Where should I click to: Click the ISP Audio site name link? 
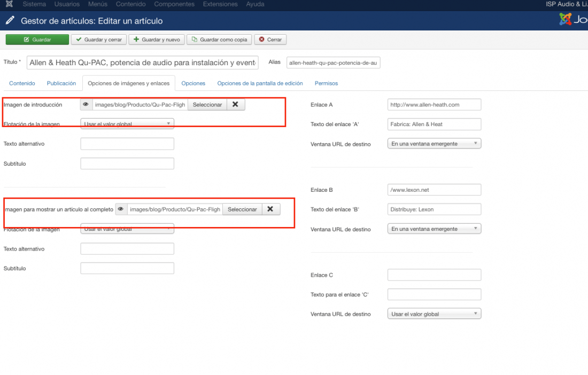567,4
